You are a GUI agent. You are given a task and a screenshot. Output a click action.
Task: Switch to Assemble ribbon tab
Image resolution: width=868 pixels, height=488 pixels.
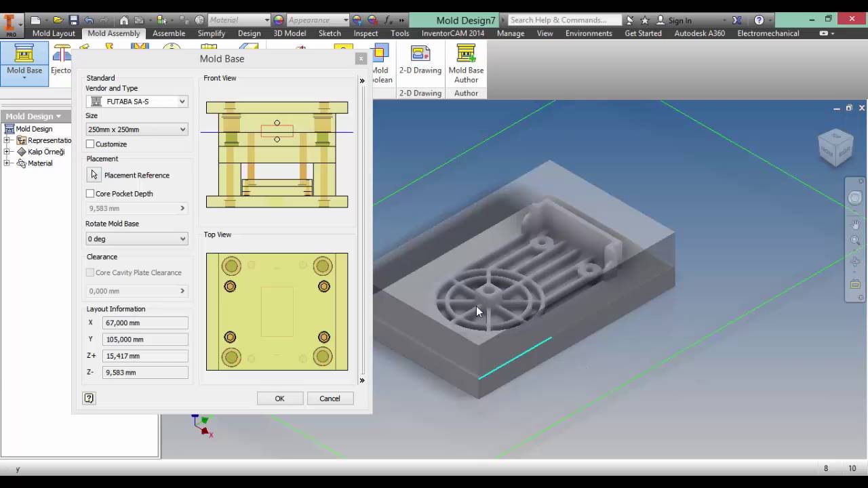[x=169, y=33]
